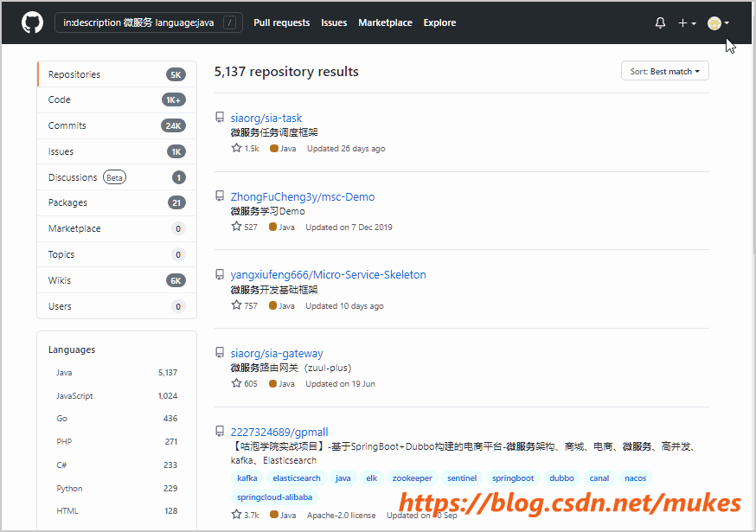756x532 pixels.
Task: Filter by PHP language
Action: click(x=117, y=441)
